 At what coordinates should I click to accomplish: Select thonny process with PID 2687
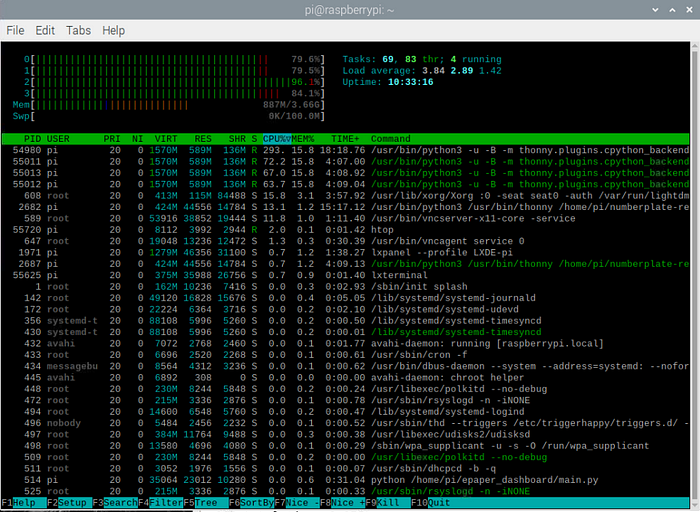(x=346, y=264)
